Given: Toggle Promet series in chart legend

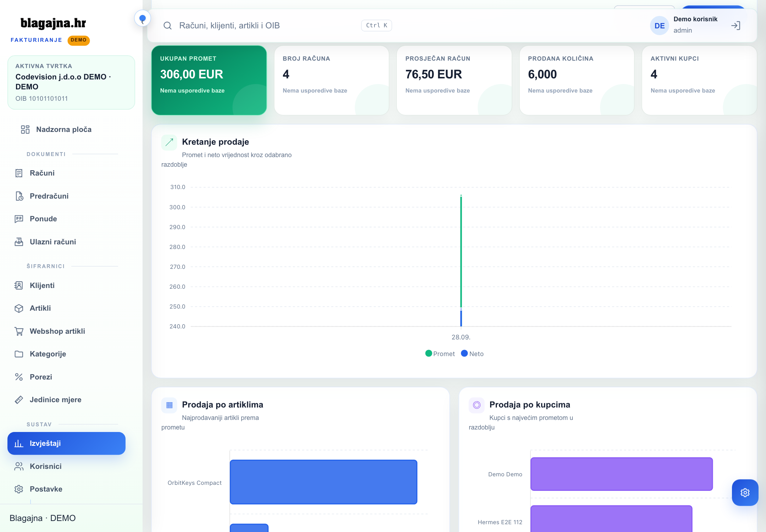Looking at the screenshot, I should pyautogui.click(x=440, y=354).
